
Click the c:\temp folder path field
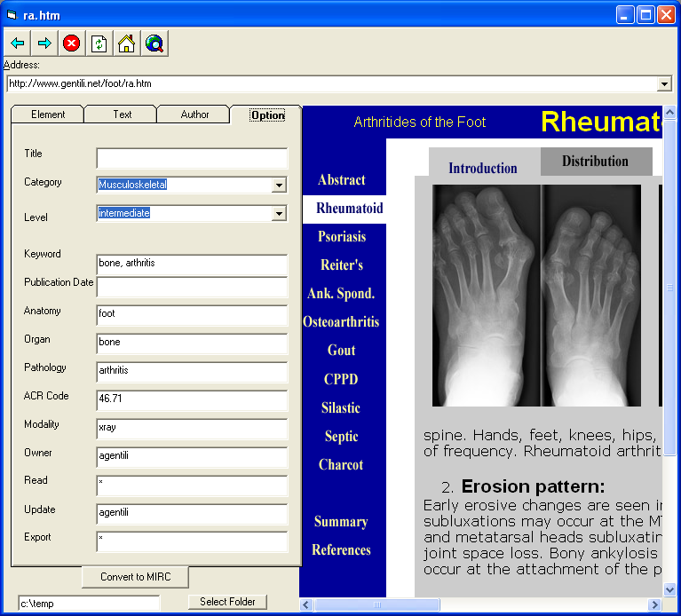tap(89, 603)
